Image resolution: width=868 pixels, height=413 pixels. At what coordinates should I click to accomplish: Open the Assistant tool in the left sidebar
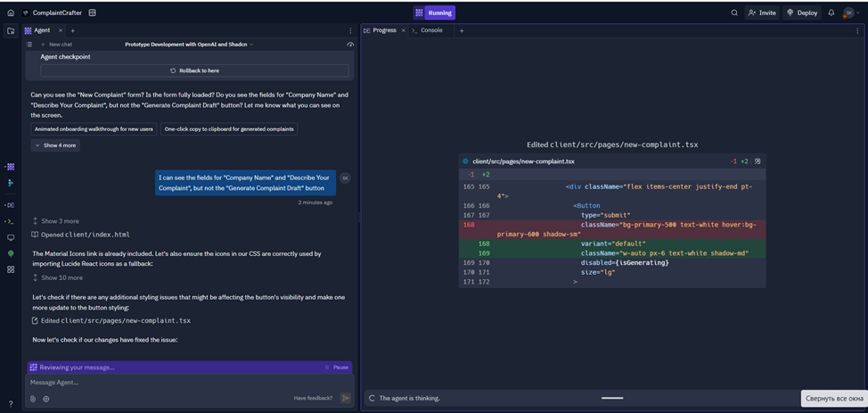coord(11,182)
